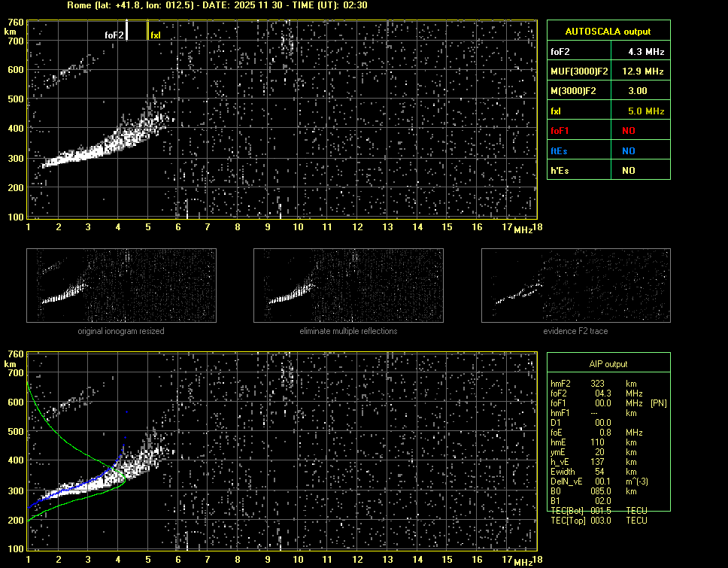This screenshot has width=728, height=568.
Task: Click the TEC[Top] 003.0 TECU line
Action: pos(598,521)
